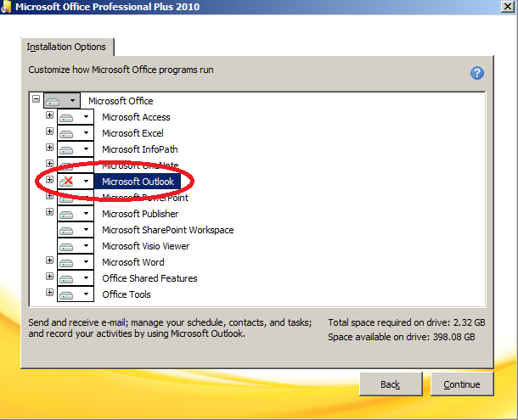Click the Office Tools drive icon

tap(67, 294)
